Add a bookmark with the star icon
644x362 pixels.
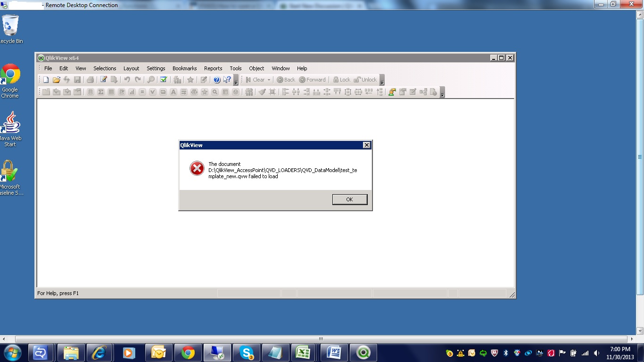[x=190, y=80]
